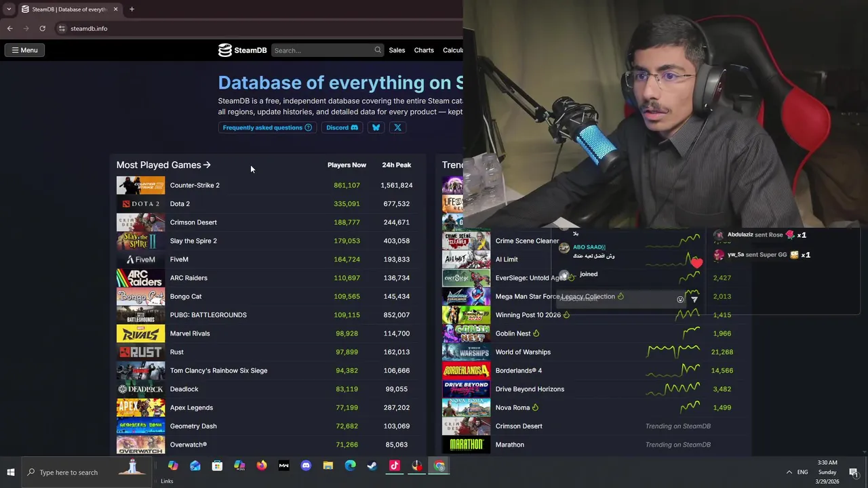Go to the Charts page

pyautogui.click(x=424, y=50)
